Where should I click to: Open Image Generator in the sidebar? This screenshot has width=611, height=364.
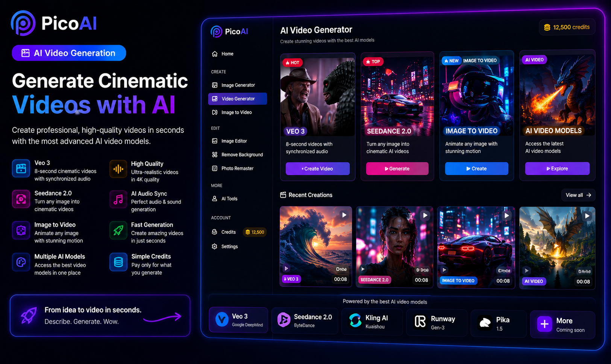tap(237, 85)
